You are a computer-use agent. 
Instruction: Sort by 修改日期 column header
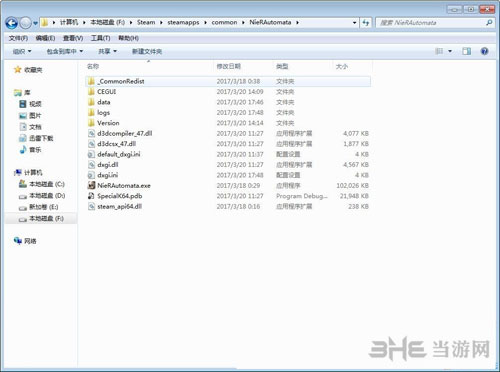pyautogui.click(x=229, y=66)
